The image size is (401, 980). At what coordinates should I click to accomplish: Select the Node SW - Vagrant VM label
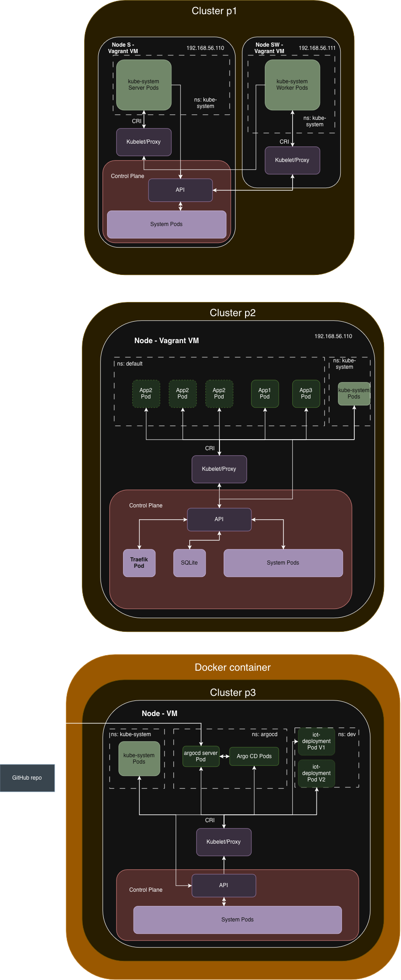point(269,48)
